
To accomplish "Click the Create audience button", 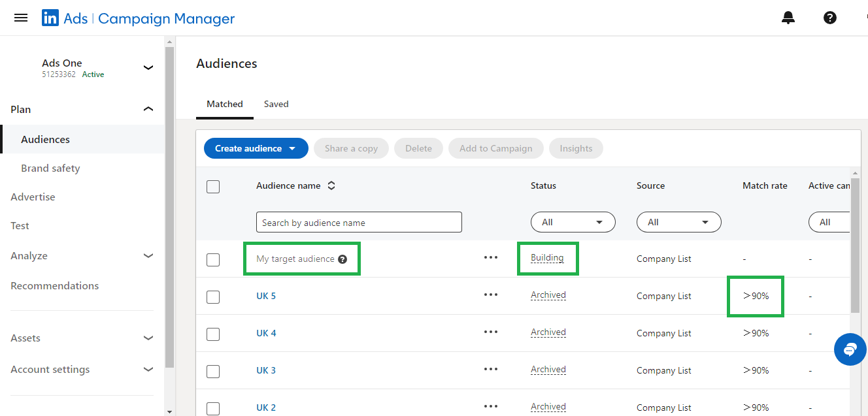I will click(256, 148).
